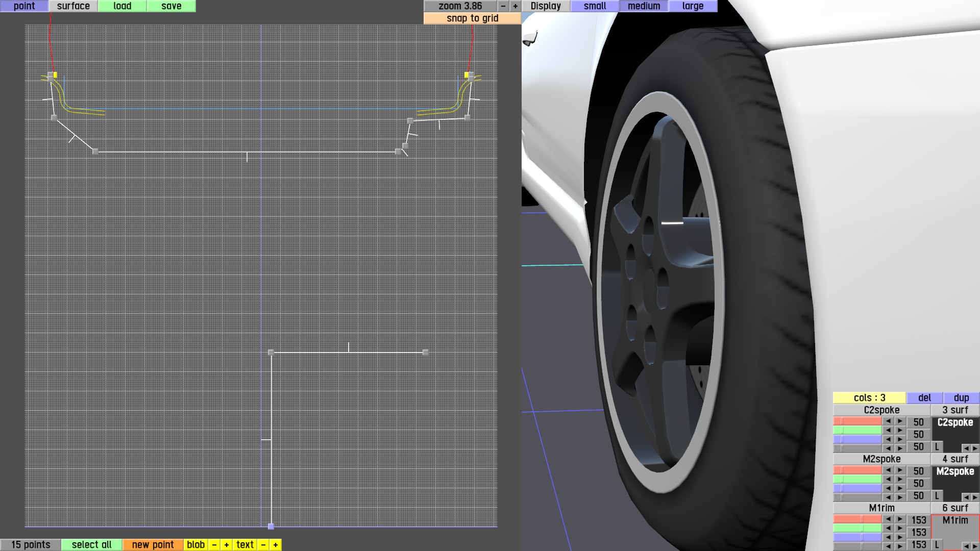980x551 pixels.
Task: Click M2spoke green channel left arrow
Action: (889, 480)
